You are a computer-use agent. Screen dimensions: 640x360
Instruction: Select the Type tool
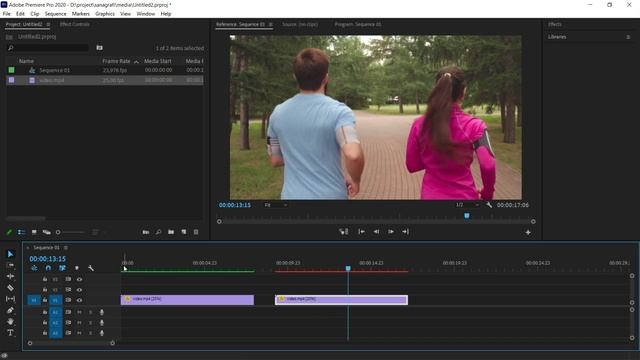(x=10, y=333)
